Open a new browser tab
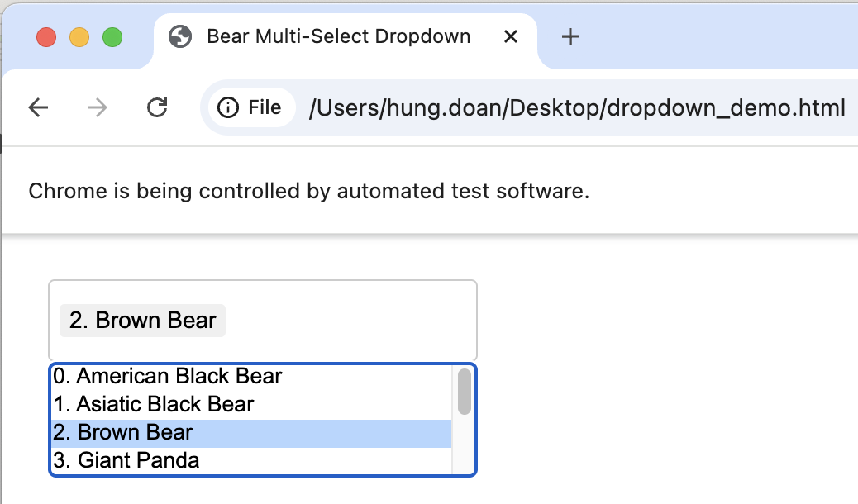 click(570, 36)
